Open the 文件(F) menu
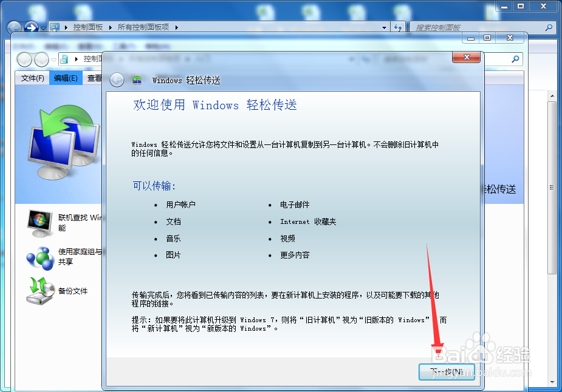Screen dimensions: 562x392 [32, 78]
